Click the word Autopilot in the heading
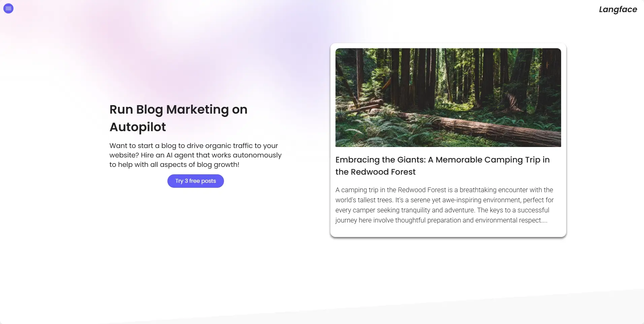The height and width of the screenshot is (324, 644). pos(138,127)
